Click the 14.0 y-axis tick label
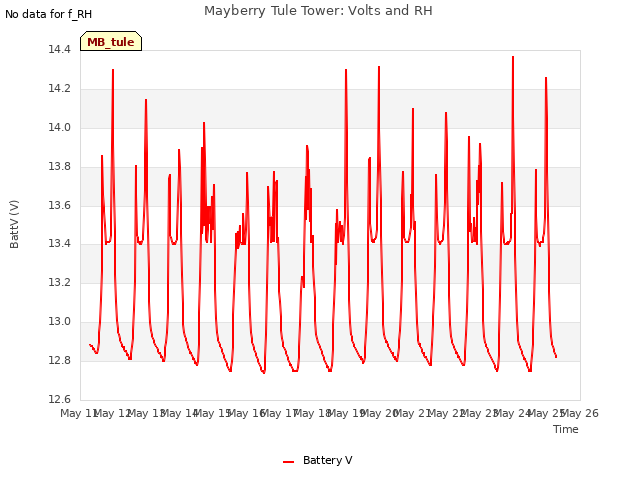This screenshot has width=640, height=480. click(60, 127)
